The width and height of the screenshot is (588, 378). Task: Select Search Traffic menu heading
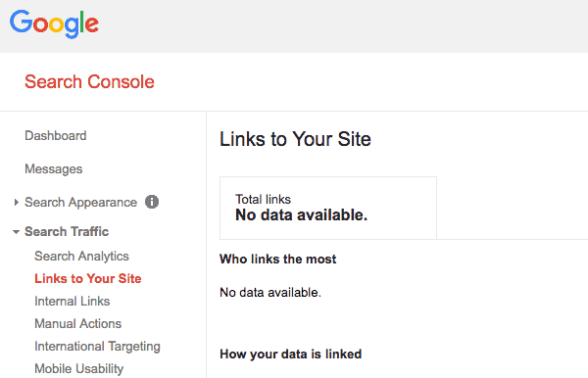67,231
